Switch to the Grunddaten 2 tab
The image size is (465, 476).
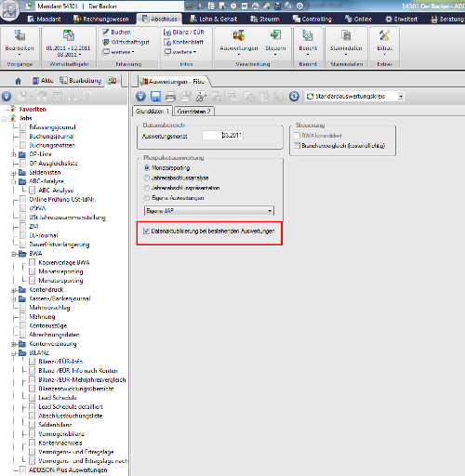pos(194,112)
